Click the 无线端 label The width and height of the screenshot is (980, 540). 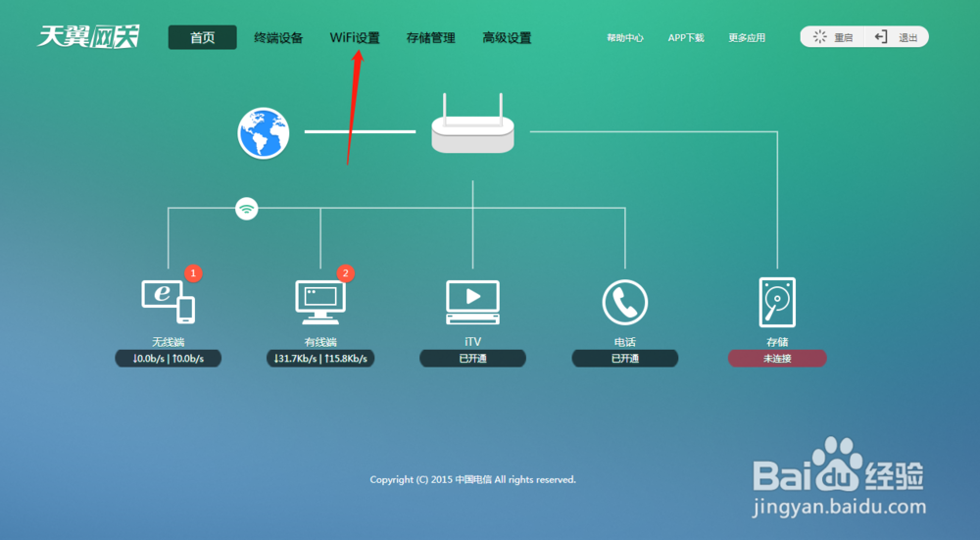pos(169,342)
